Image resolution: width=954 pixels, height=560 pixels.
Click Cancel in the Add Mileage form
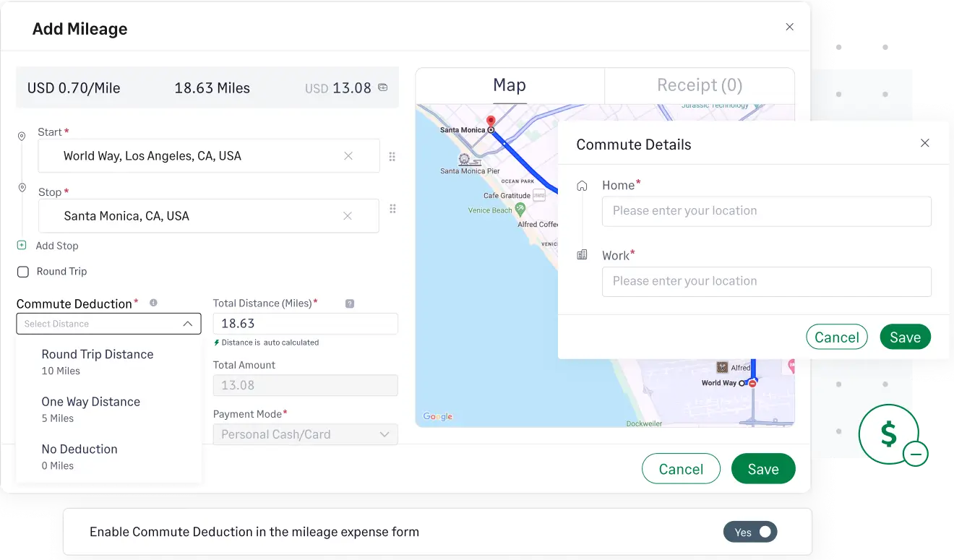point(681,469)
